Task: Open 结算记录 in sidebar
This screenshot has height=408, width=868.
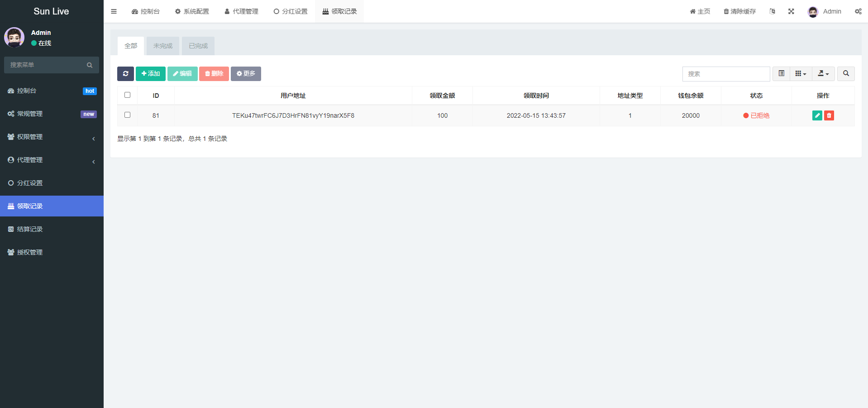Action: (x=52, y=229)
